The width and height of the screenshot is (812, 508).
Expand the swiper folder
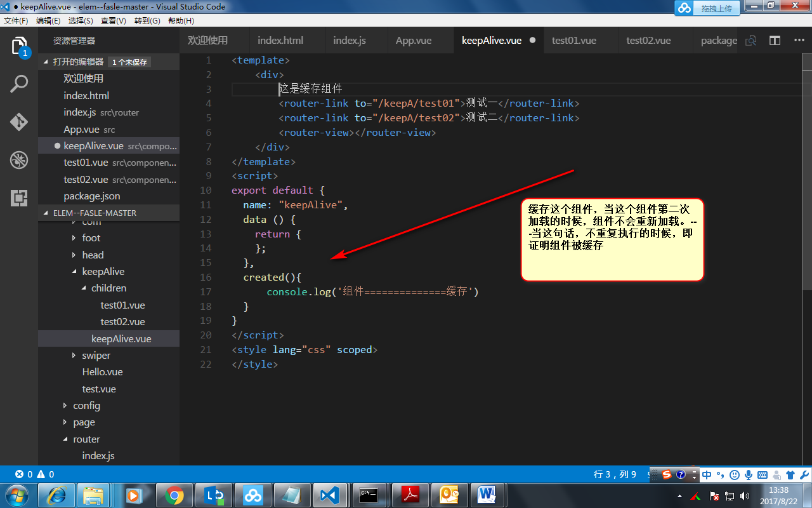click(x=74, y=356)
